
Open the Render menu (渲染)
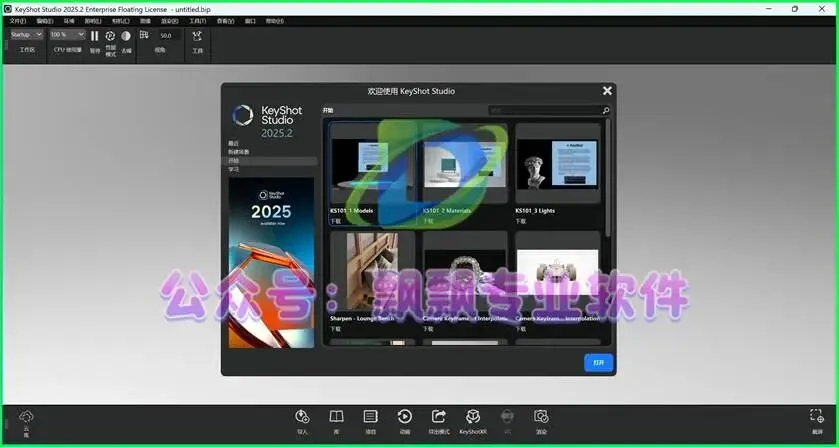click(x=170, y=21)
